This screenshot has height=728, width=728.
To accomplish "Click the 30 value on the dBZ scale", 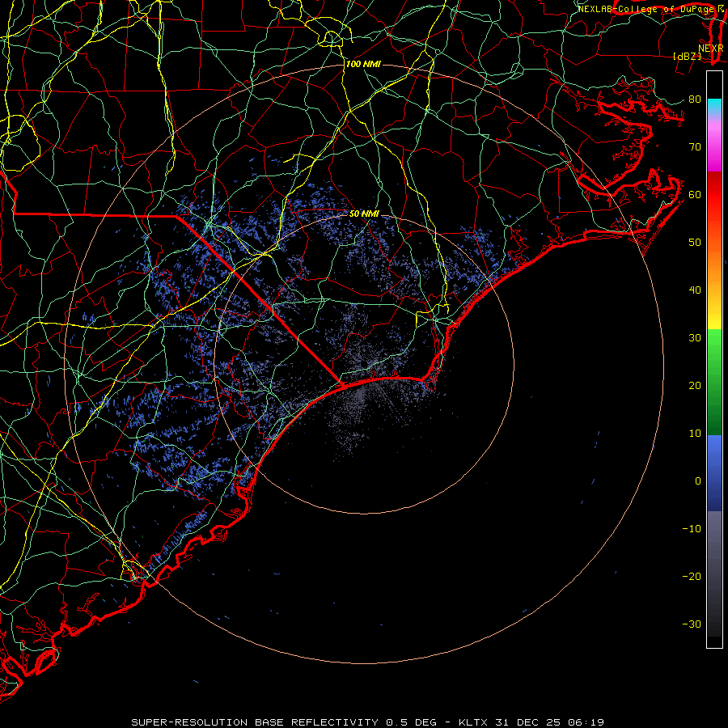I will [x=695, y=338].
